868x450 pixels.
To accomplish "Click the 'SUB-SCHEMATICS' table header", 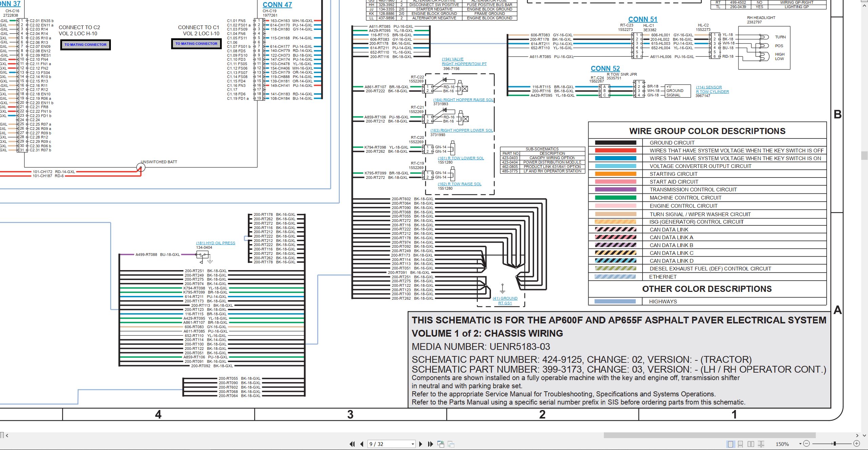I will pyautogui.click(x=542, y=149).
